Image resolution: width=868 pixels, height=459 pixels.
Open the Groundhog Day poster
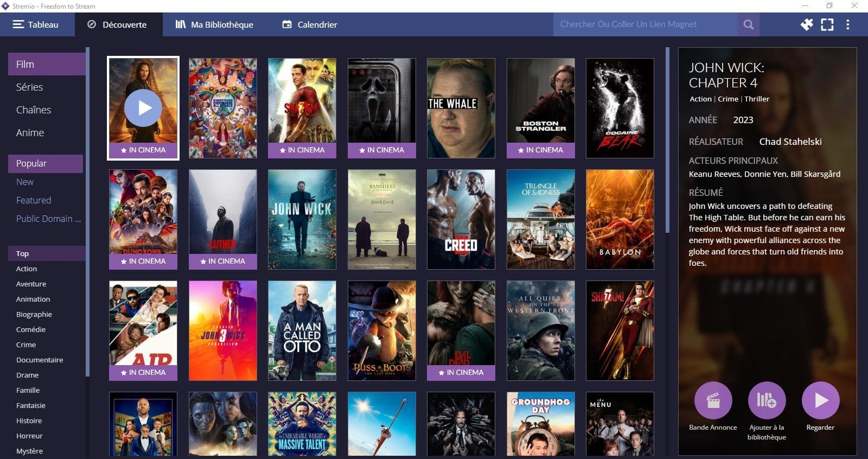(x=541, y=424)
